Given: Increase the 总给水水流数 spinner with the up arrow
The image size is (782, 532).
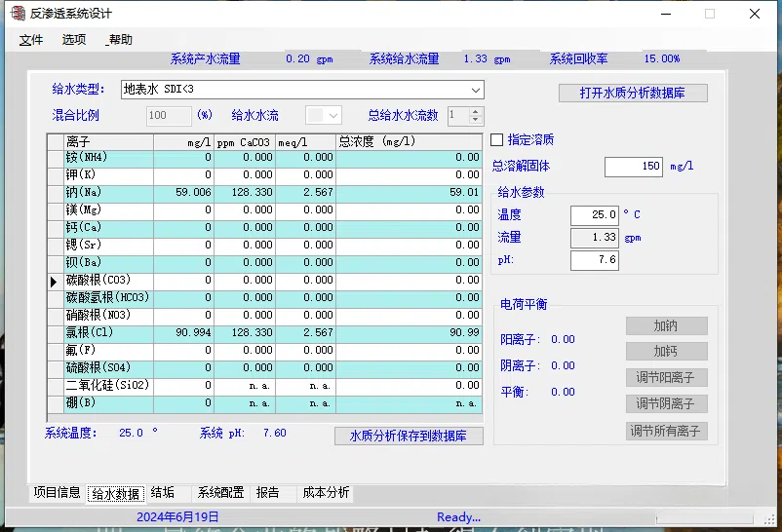Looking at the screenshot, I should 475,112.
